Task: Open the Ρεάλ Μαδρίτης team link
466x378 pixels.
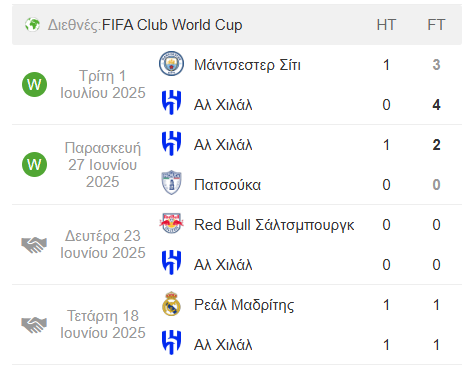Action: coord(244,305)
